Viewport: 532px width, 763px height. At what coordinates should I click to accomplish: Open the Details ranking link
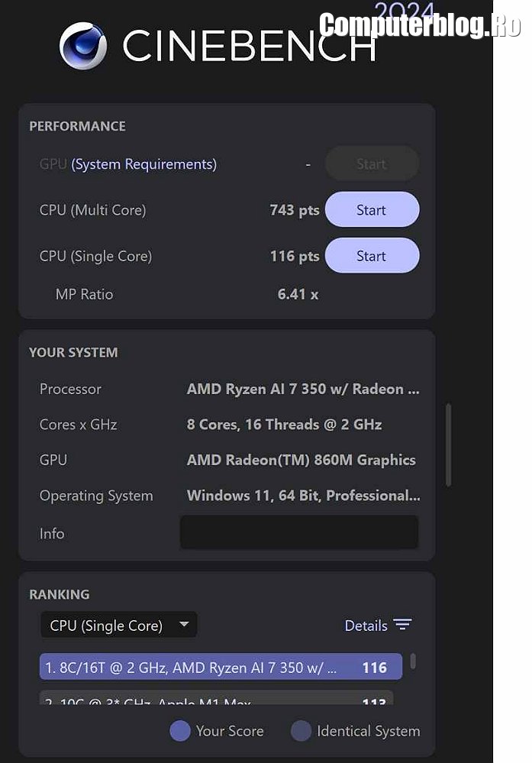(366, 626)
